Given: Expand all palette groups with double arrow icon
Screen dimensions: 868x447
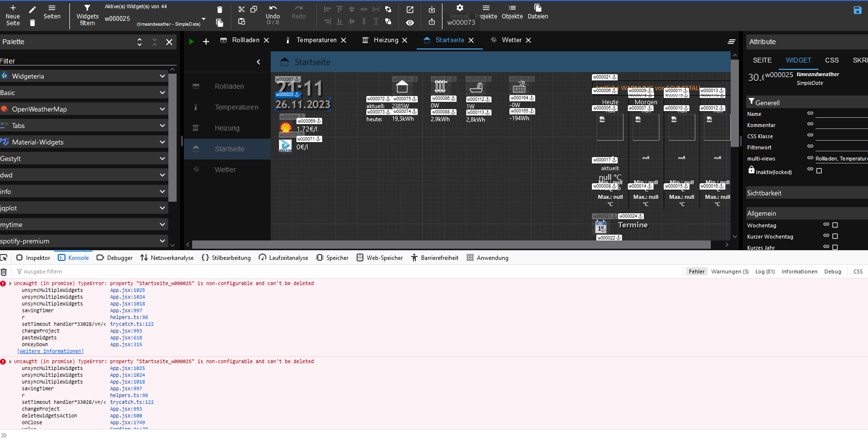Looking at the screenshot, I should tap(140, 42).
